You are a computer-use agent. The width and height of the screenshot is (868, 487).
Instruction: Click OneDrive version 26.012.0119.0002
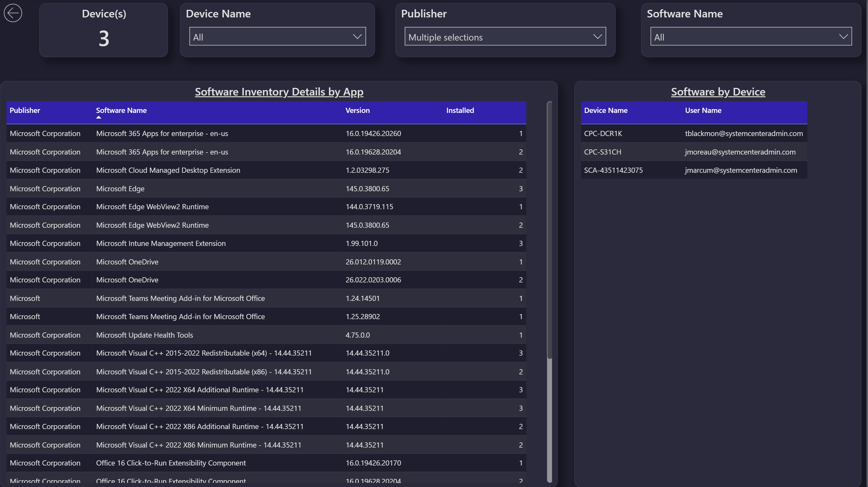coord(373,262)
